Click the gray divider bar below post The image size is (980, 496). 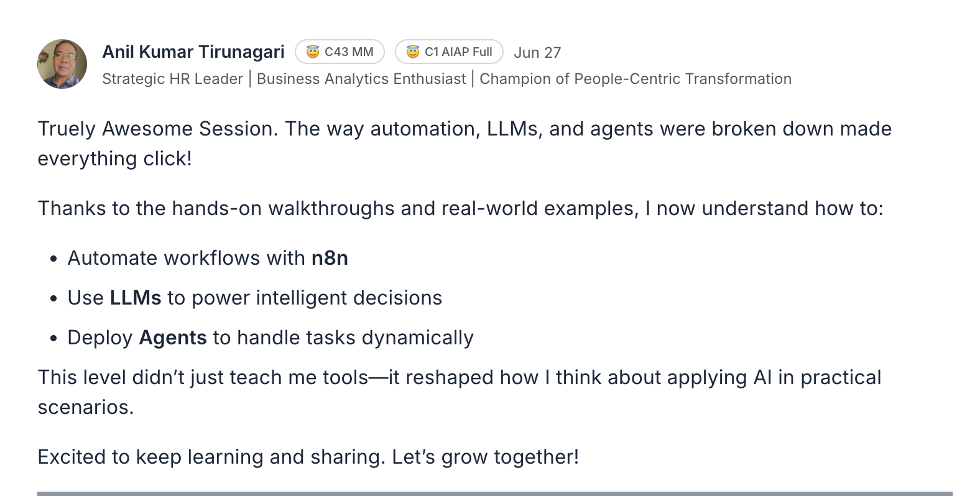click(x=494, y=494)
